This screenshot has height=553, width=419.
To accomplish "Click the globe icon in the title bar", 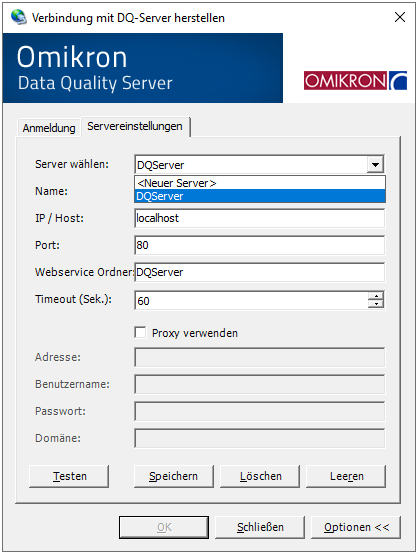I will (x=18, y=17).
